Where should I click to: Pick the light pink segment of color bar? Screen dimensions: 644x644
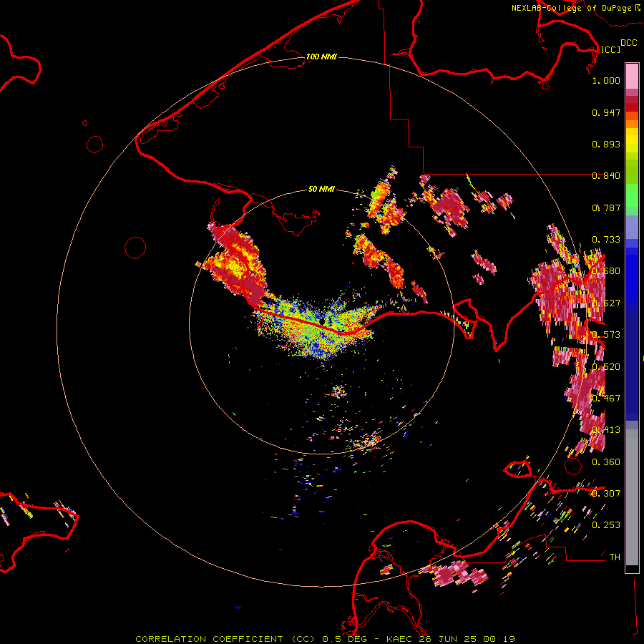point(632,77)
